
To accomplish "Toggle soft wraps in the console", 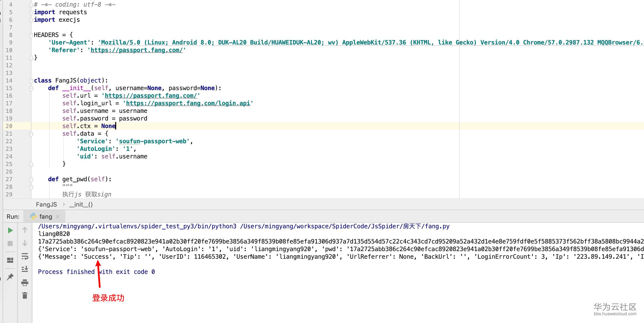I will 25,257.
